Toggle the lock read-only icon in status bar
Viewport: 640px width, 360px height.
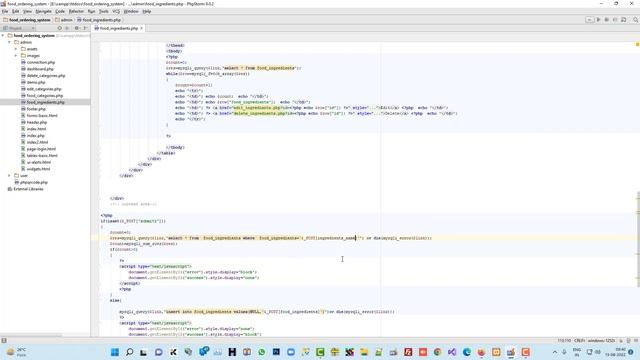coord(621,340)
